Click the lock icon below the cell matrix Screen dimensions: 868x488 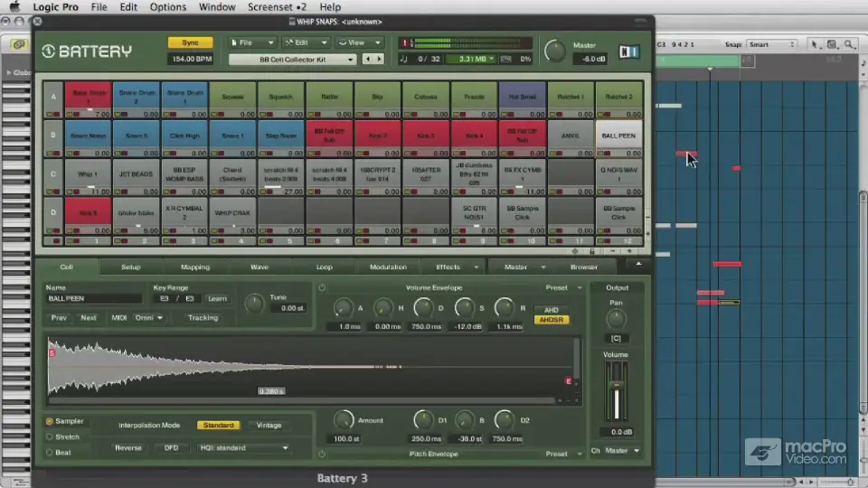coord(591,251)
